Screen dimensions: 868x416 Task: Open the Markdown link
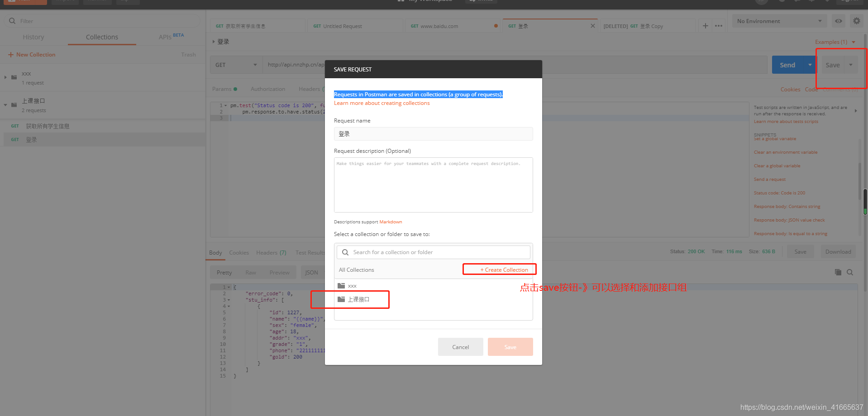point(391,222)
